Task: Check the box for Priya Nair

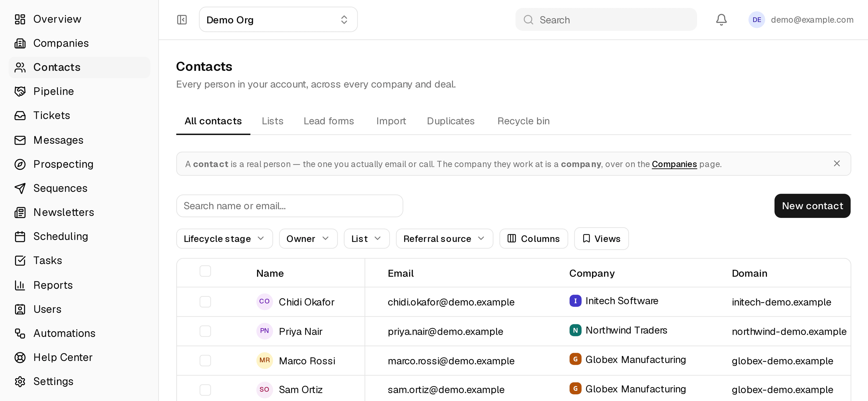Action: [205, 331]
